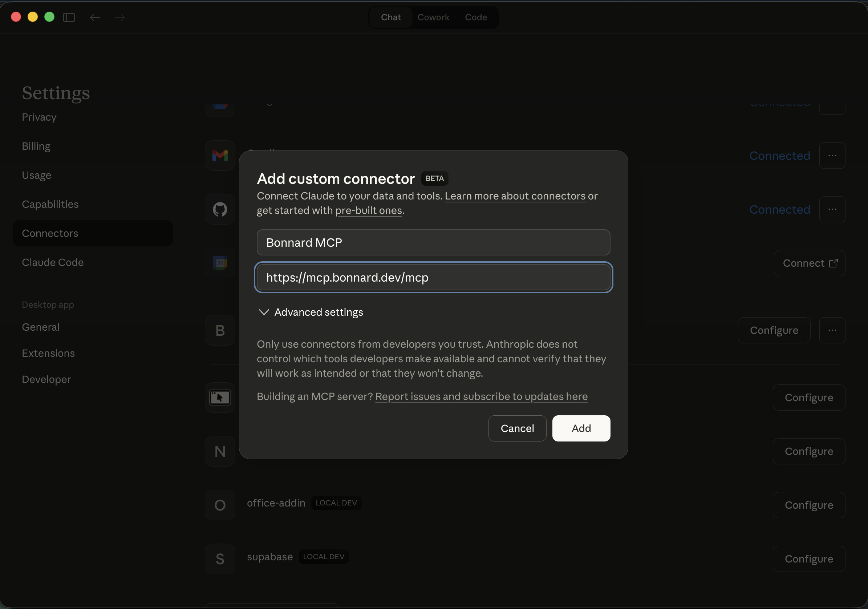Click the back navigation arrow
Viewport: 868px width, 609px height.
(x=95, y=17)
